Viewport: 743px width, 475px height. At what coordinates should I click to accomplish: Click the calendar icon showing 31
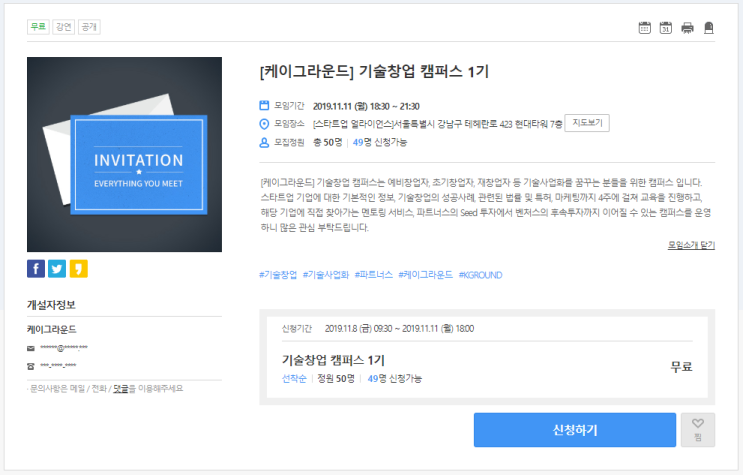[x=666, y=27]
